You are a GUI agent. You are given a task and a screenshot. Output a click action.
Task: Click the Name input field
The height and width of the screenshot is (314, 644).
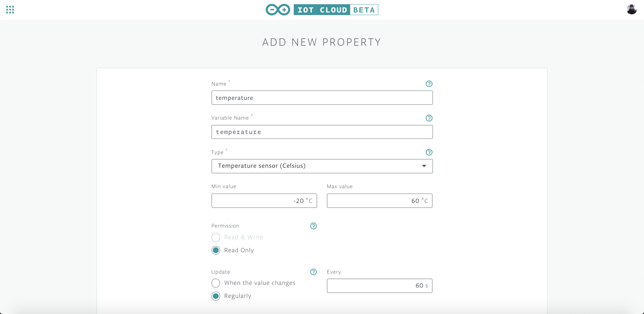(x=322, y=98)
